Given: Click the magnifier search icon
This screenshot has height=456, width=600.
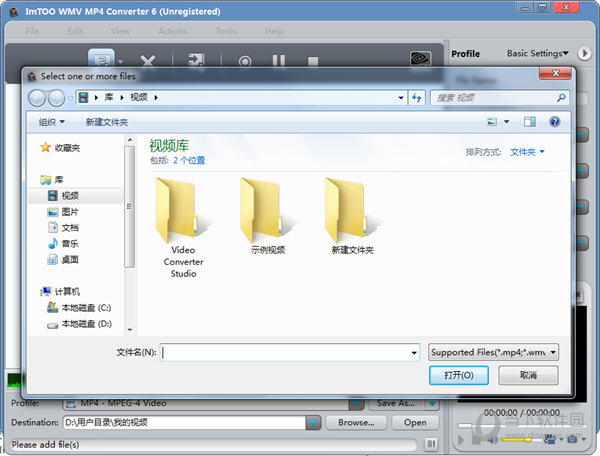Looking at the screenshot, I should 561,98.
